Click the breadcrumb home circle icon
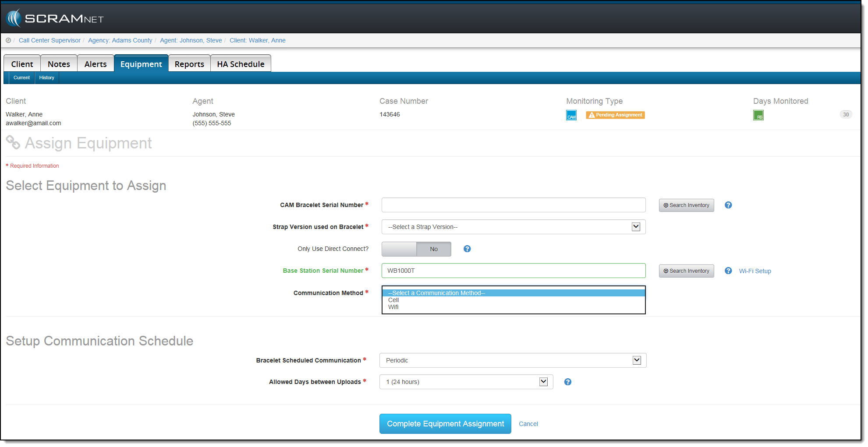Viewport: 868px width, 447px height. (x=8, y=40)
